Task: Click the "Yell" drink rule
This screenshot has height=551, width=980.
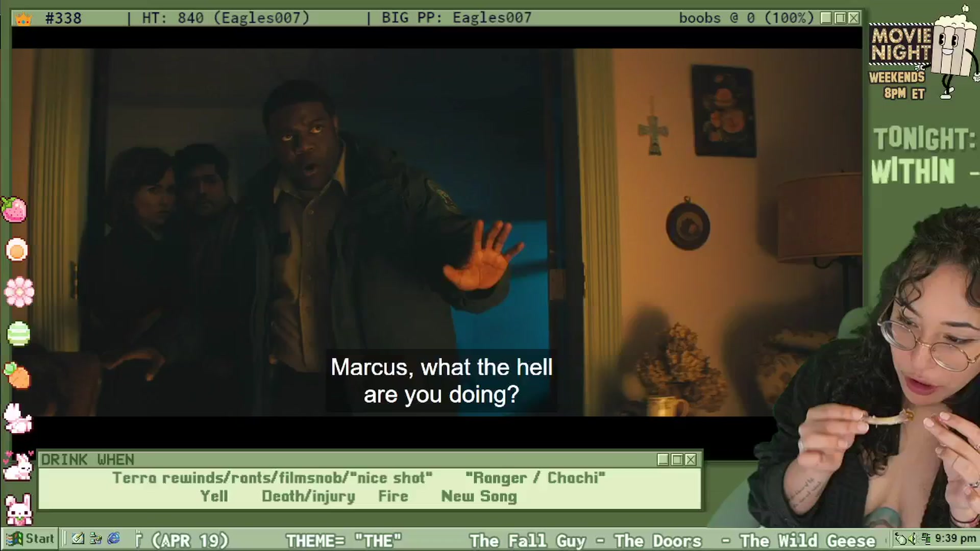Action: point(214,496)
